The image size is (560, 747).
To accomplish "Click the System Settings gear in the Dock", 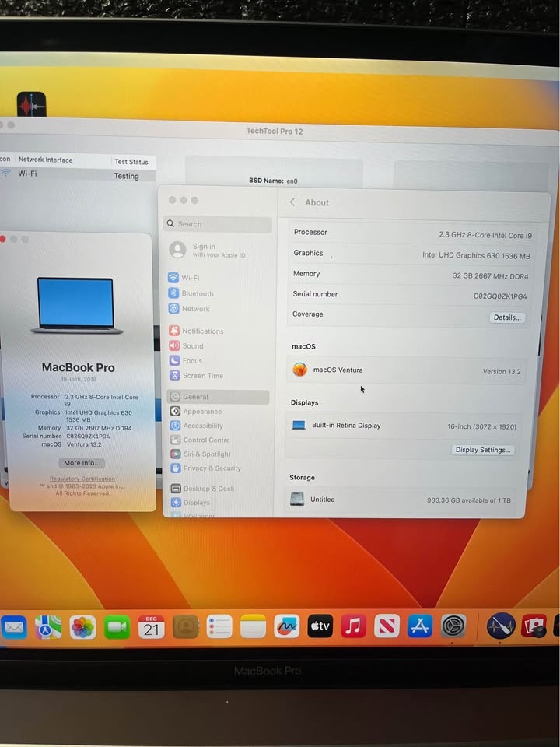I will tap(453, 626).
